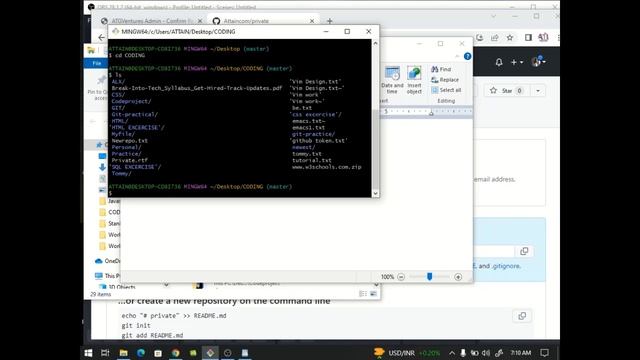
Task: Switch Explorer to large icons view
Action: coord(373,293)
